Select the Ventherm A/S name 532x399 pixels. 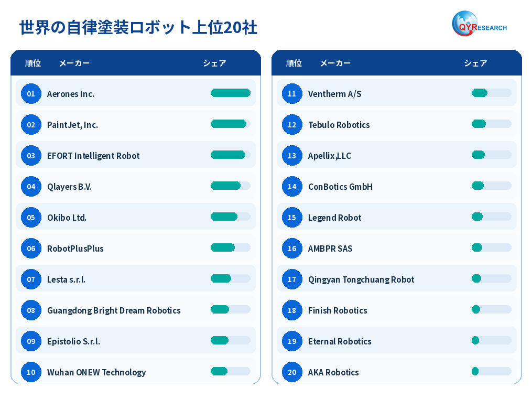(x=334, y=94)
